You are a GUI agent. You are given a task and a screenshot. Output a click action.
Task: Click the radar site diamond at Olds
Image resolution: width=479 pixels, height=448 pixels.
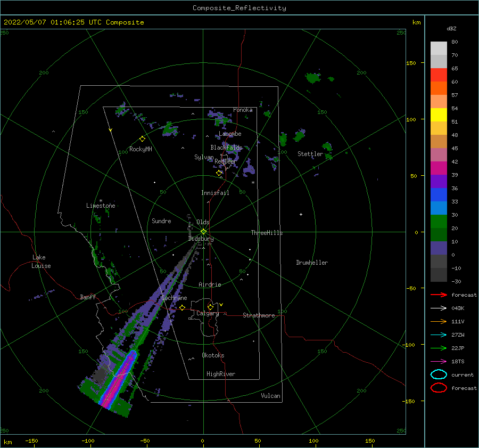tap(203, 232)
